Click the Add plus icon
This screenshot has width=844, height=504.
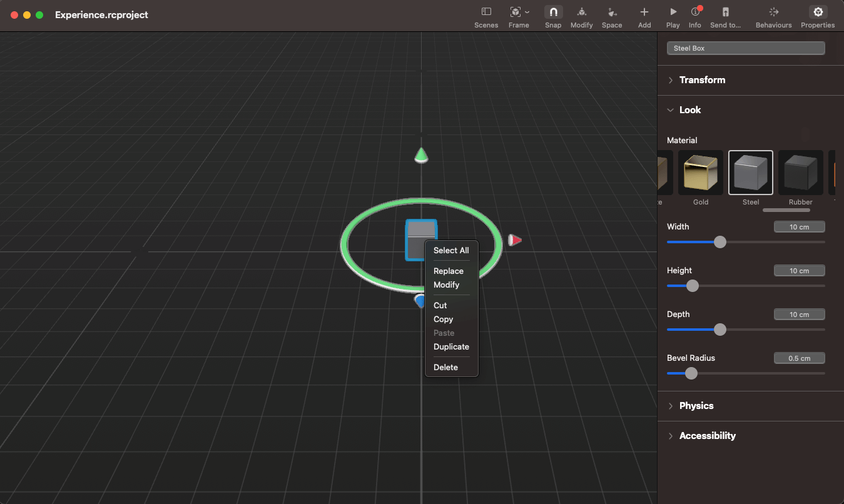click(x=644, y=12)
